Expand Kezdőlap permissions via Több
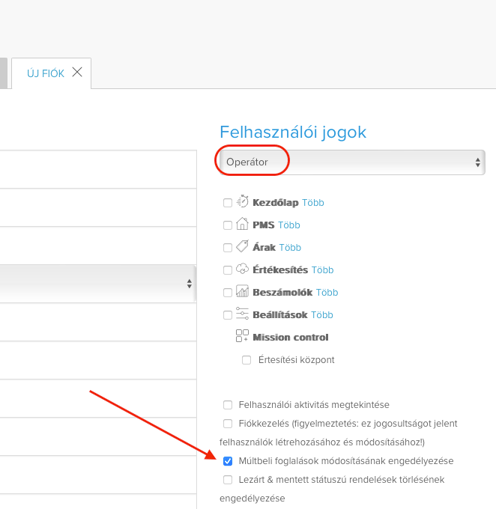Screen dimensions: 496x509 (313, 203)
